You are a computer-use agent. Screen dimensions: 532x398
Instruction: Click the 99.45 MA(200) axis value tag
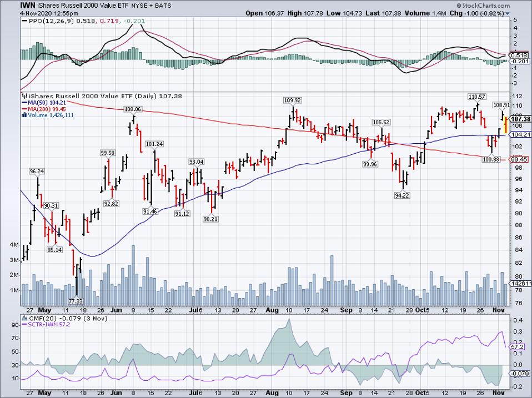click(521, 159)
